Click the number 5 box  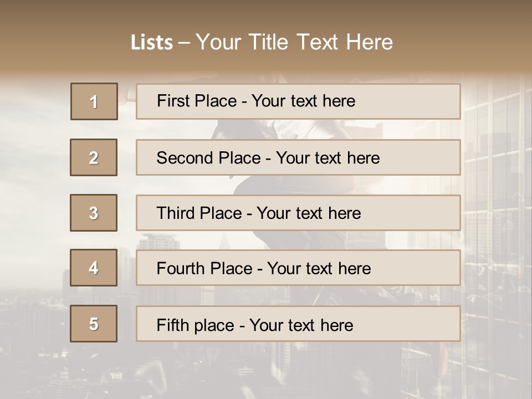(x=94, y=324)
